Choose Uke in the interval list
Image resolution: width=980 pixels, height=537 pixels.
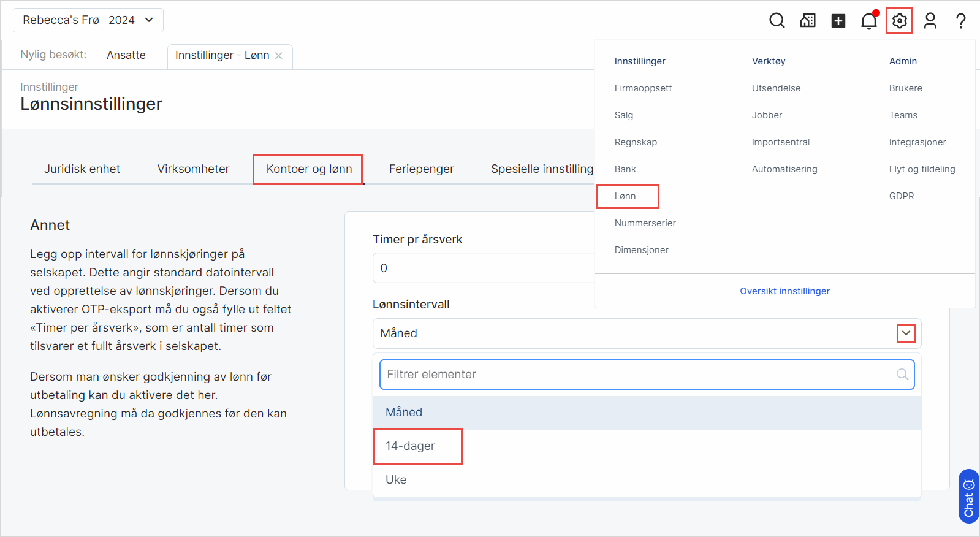[396, 480]
